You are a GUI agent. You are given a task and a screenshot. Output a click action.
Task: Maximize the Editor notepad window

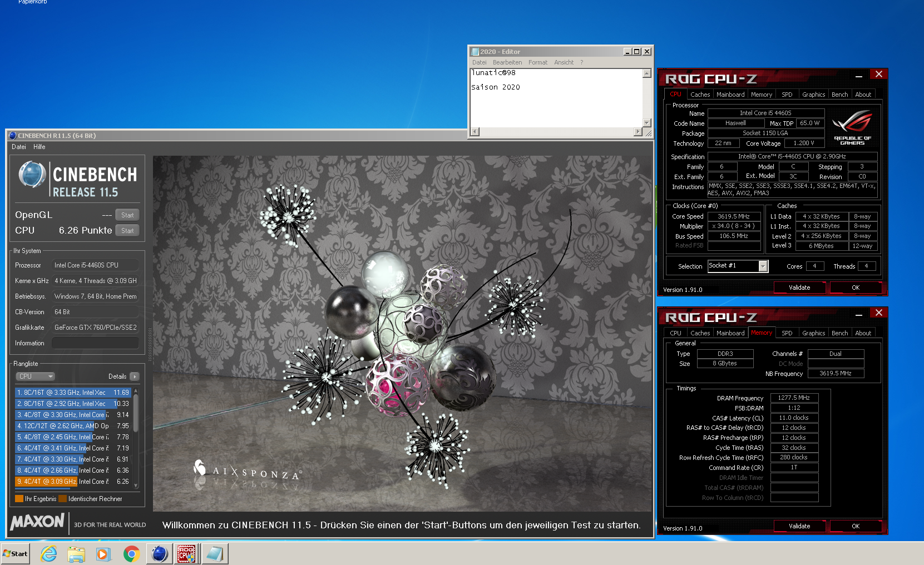[637, 51]
